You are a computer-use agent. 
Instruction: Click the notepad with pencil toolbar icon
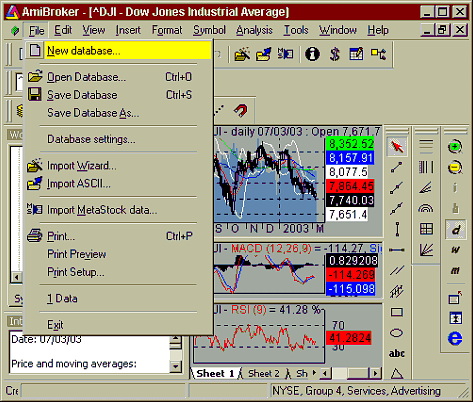tap(356, 54)
